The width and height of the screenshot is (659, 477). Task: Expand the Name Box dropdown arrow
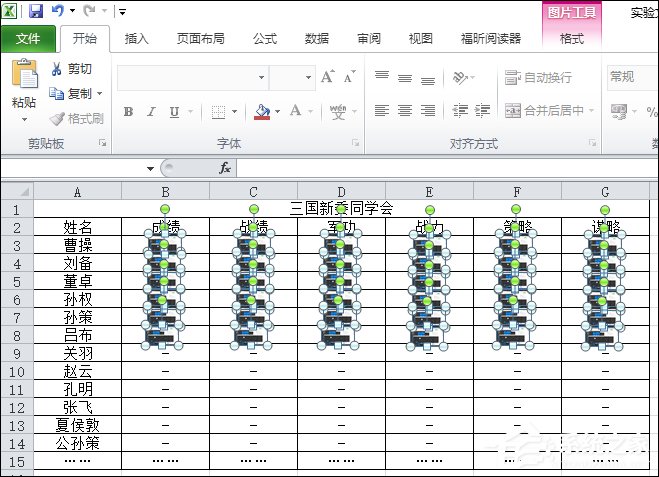pos(151,168)
